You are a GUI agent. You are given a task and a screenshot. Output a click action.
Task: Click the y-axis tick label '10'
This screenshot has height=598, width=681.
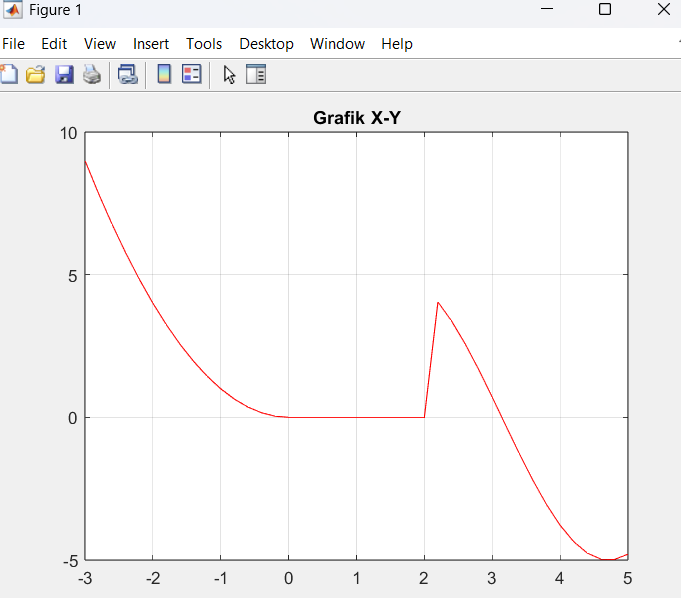coord(69,133)
